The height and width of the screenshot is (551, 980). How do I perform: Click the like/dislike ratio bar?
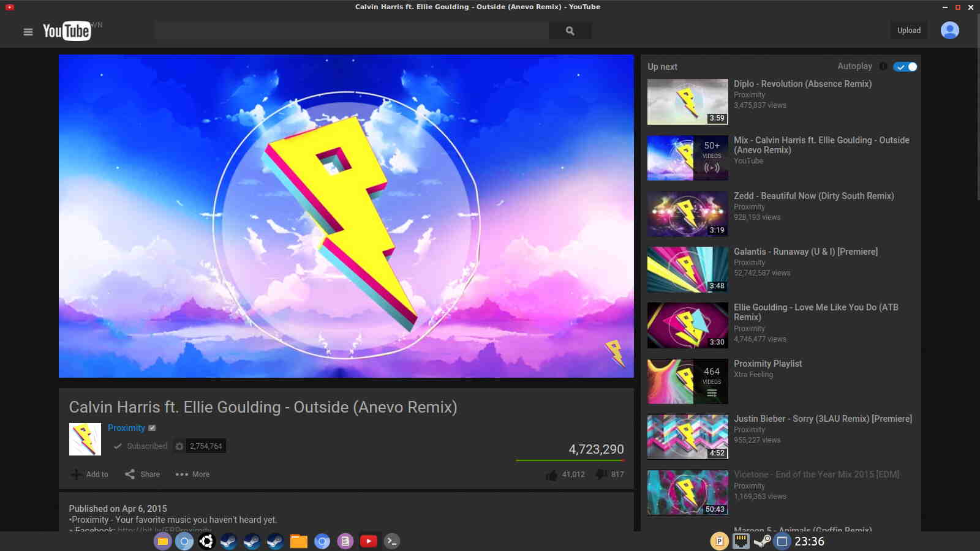(x=570, y=460)
